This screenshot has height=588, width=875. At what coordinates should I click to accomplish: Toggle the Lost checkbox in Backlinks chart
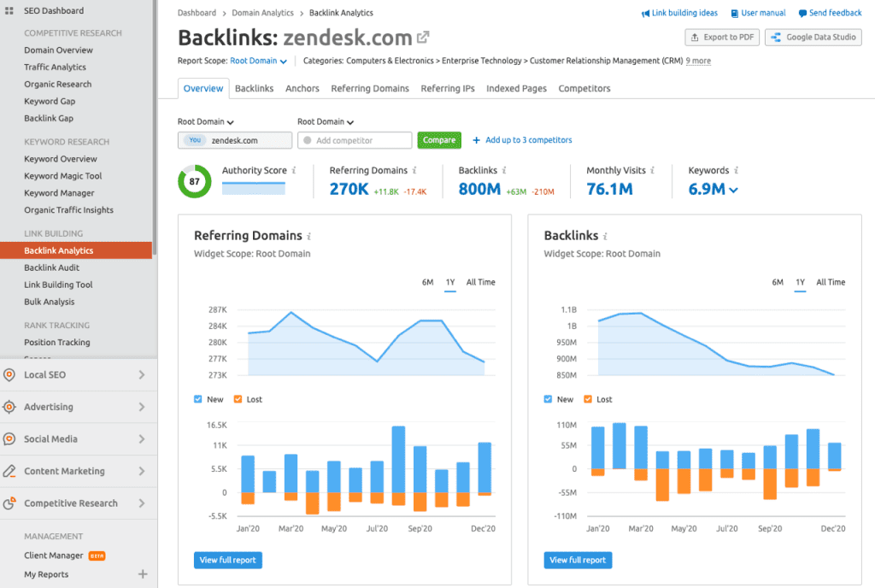click(x=587, y=399)
